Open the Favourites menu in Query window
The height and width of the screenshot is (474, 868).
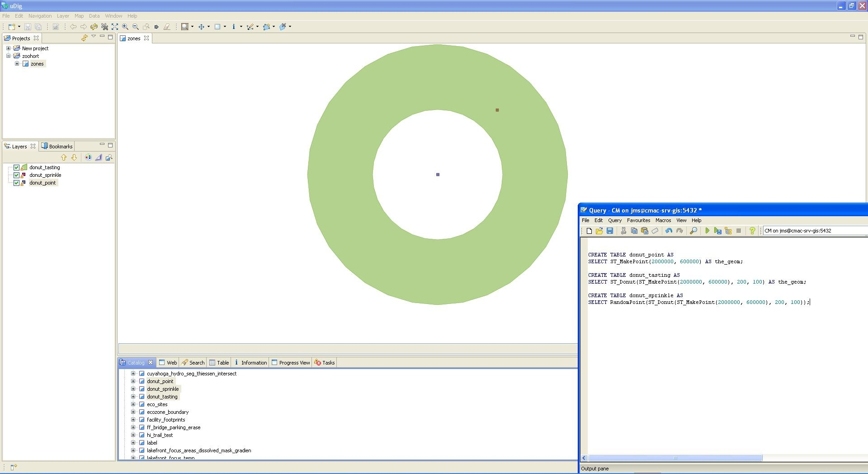coord(638,220)
